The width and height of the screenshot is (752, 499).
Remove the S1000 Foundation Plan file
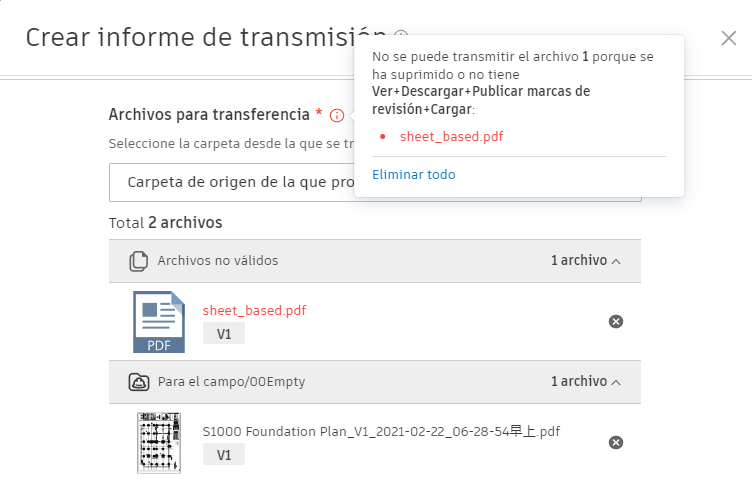tap(616, 442)
